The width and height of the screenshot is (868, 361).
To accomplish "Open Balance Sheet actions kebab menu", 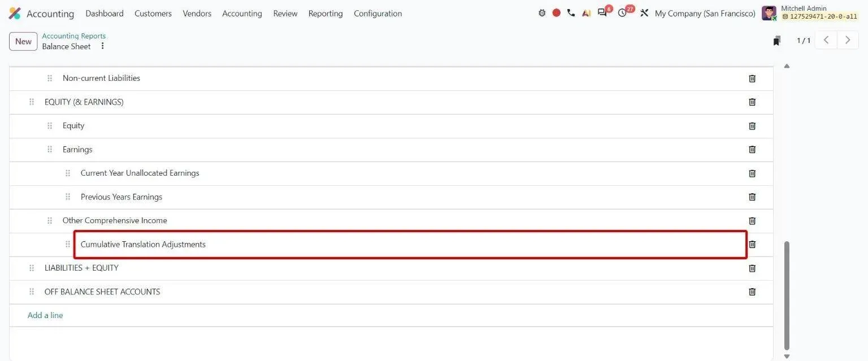I will [x=102, y=46].
